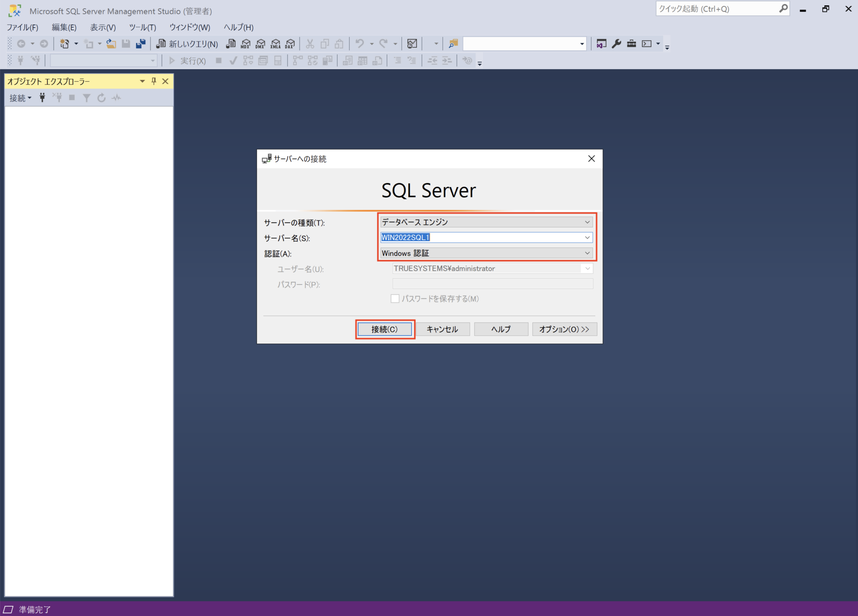858x616 pixels.
Task: Check the パスワードを保存する checkbox
Action: click(x=395, y=298)
